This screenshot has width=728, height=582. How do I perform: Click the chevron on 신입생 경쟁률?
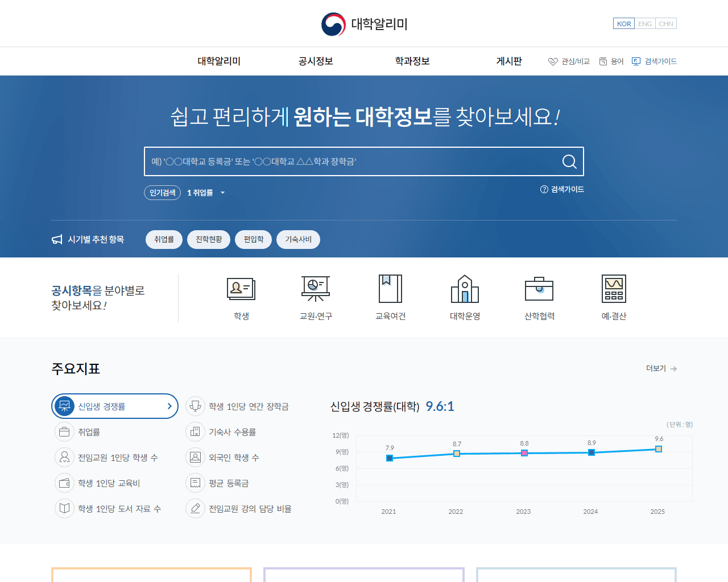[x=169, y=406]
